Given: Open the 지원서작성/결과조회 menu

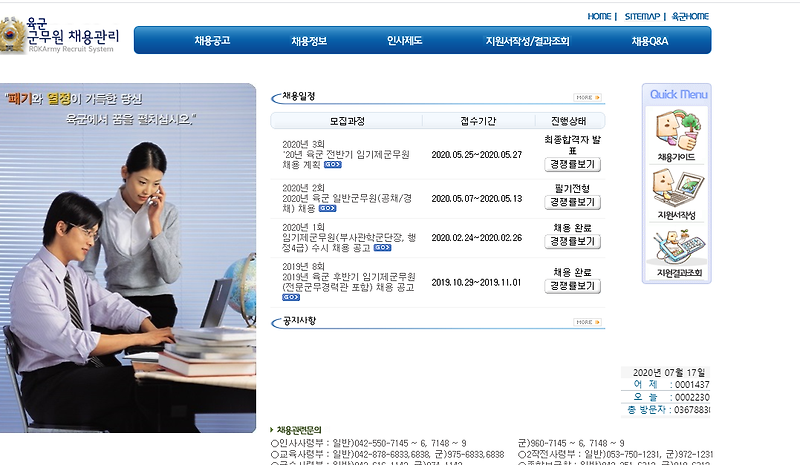Looking at the screenshot, I should [x=528, y=41].
